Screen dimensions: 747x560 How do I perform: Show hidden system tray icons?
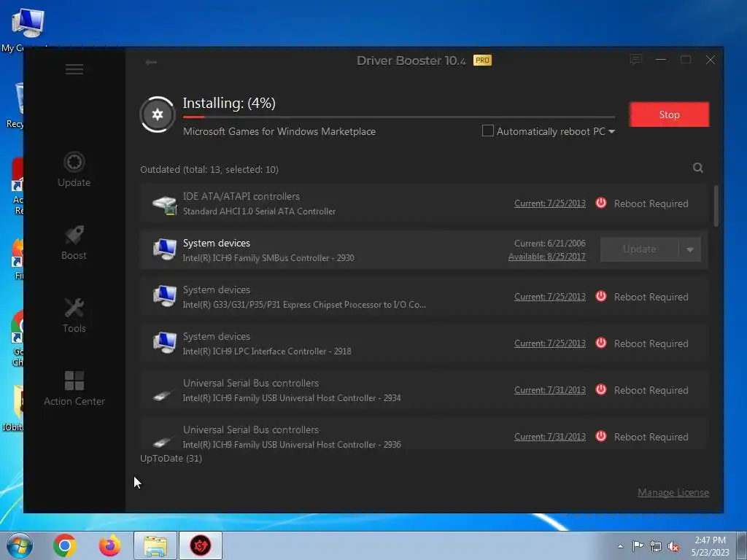(620, 546)
